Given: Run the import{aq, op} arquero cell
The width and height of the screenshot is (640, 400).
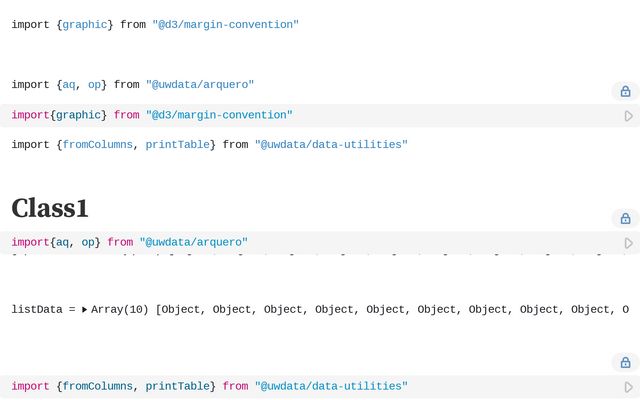Looking at the screenshot, I should 629,243.
